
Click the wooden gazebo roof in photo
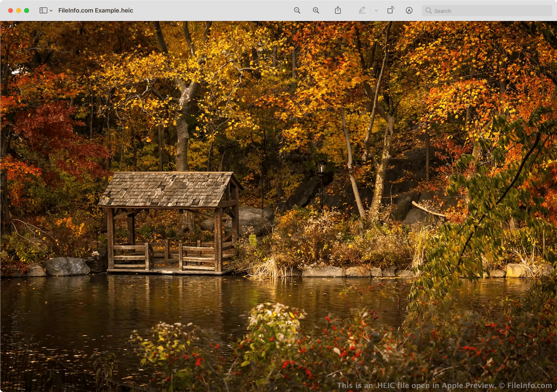point(167,189)
